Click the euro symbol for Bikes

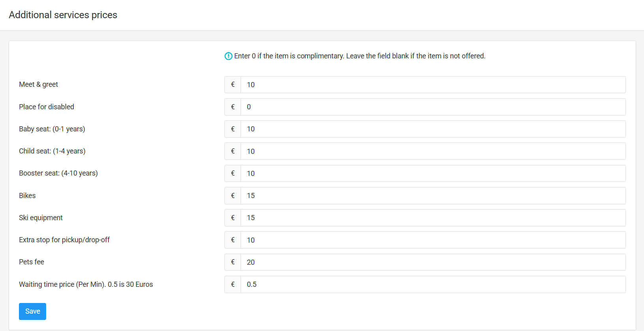[x=233, y=196]
